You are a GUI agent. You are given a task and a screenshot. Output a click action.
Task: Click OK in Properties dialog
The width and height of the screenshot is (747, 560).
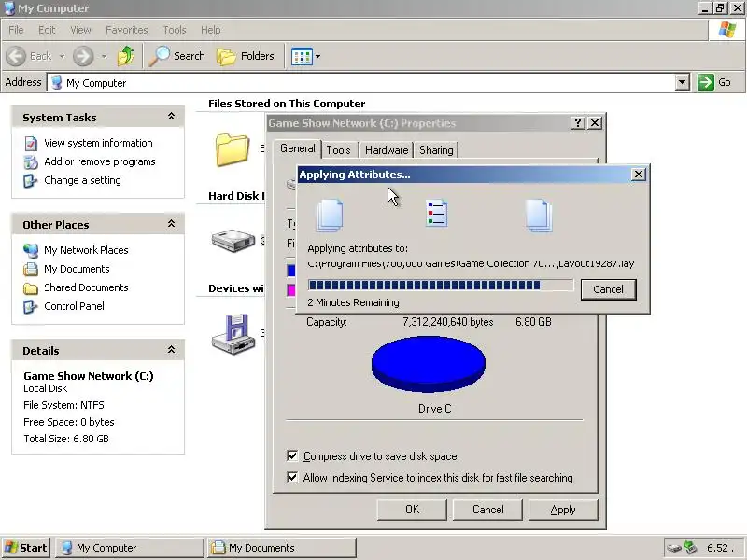[412, 510]
